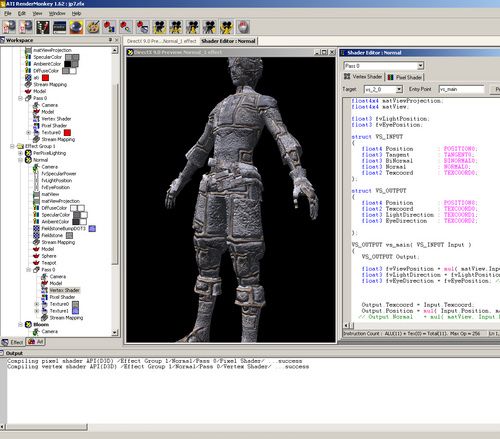Image resolution: width=500 pixels, height=439 pixels.
Task: Switch workspace to the Effect tab
Action: point(12,342)
